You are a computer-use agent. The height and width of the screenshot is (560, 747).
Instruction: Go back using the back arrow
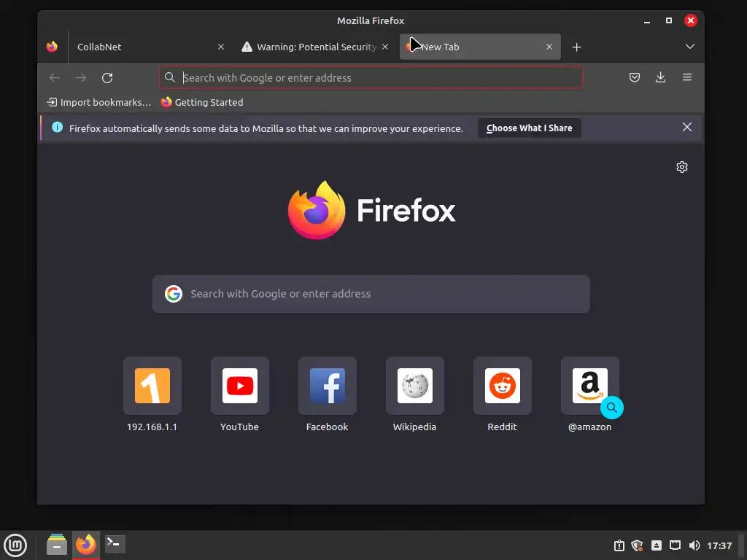click(x=55, y=77)
